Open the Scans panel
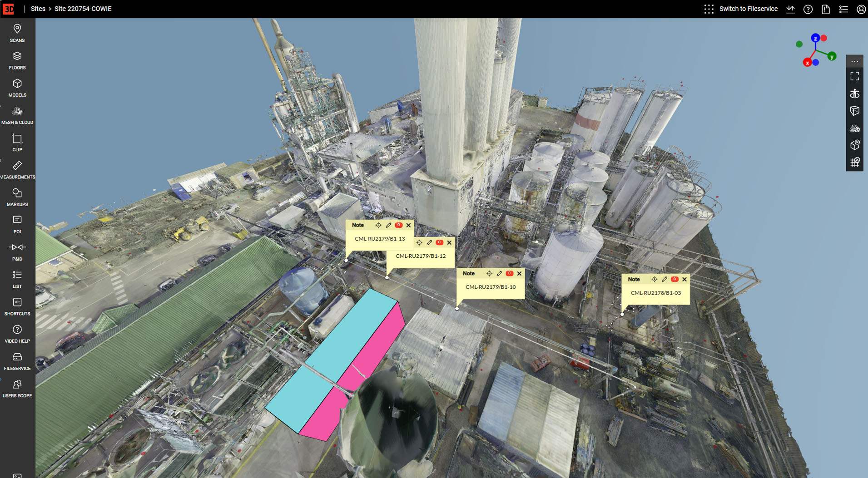This screenshot has height=478, width=868. [17, 33]
